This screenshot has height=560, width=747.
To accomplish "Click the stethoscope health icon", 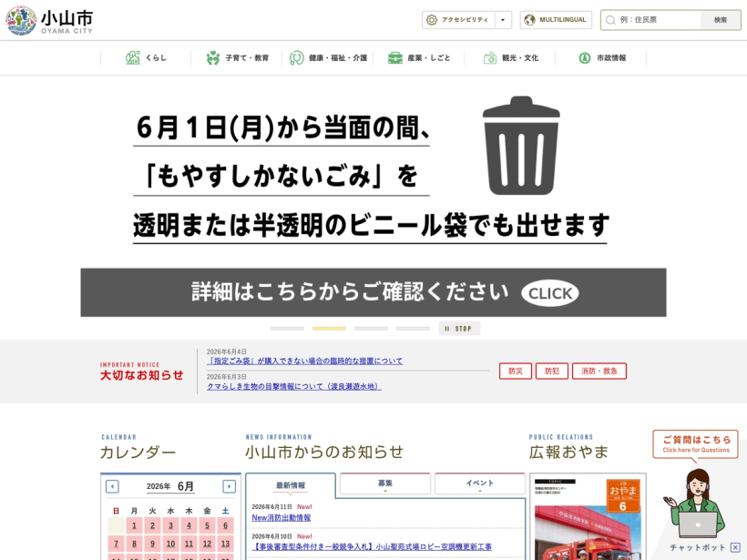I will [x=296, y=58].
